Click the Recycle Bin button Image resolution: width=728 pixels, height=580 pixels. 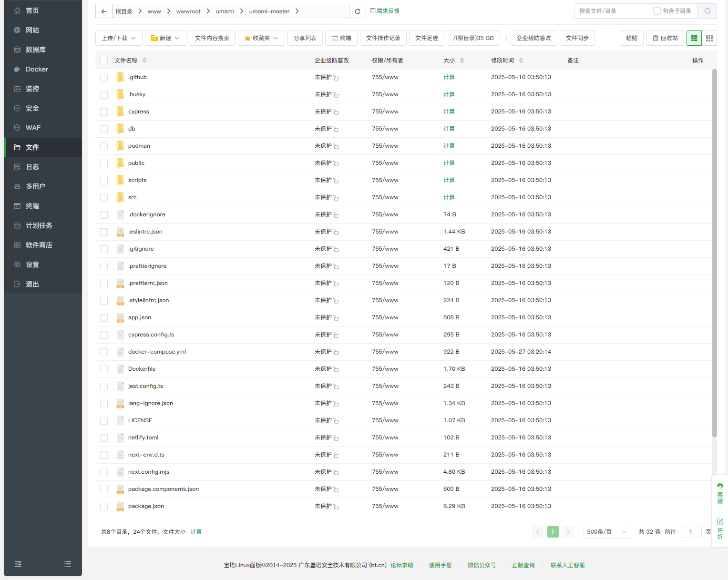coord(665,38)
